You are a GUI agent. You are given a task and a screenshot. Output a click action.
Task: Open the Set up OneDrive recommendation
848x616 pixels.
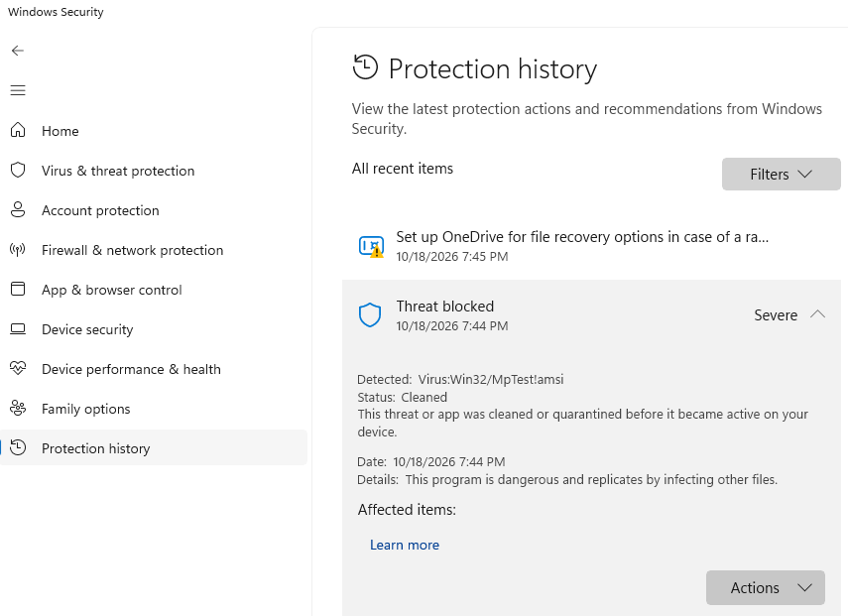[x=592, y=246]
